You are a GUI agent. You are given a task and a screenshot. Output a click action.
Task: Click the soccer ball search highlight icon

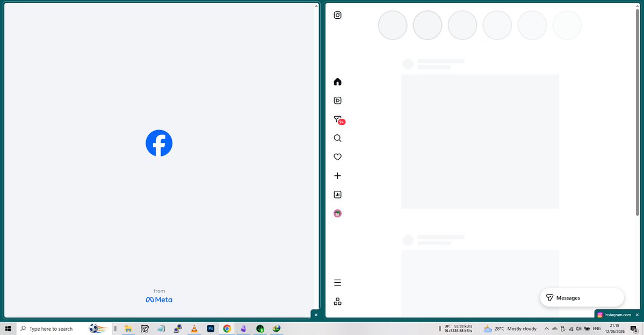click(x=98, y=329)
